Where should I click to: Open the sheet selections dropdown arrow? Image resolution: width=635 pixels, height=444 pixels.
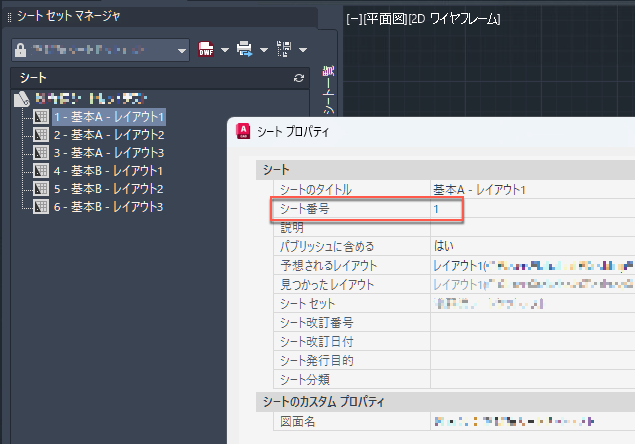[x=303, y=50]
